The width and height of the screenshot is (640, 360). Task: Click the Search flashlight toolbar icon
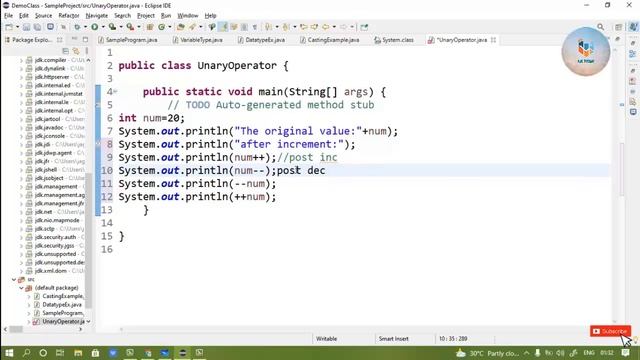coord(192,27)
